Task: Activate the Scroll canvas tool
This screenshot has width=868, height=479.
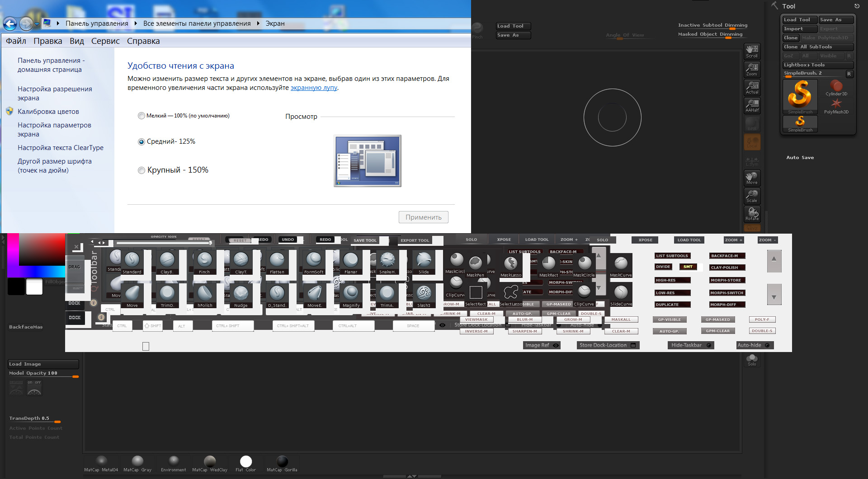Action: tap(752, 51)
